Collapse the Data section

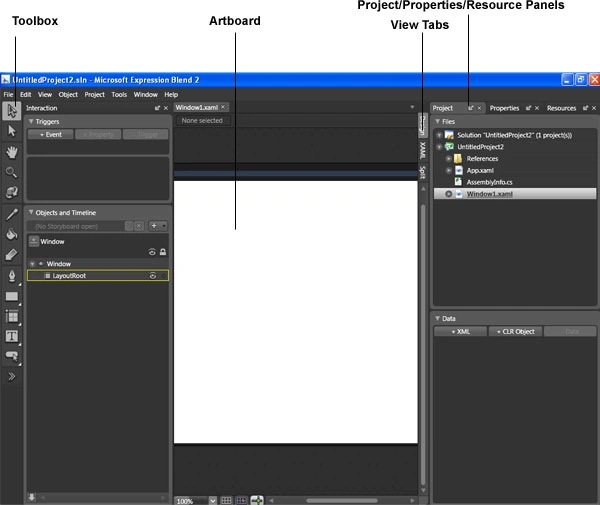click(x=437, y=318)
